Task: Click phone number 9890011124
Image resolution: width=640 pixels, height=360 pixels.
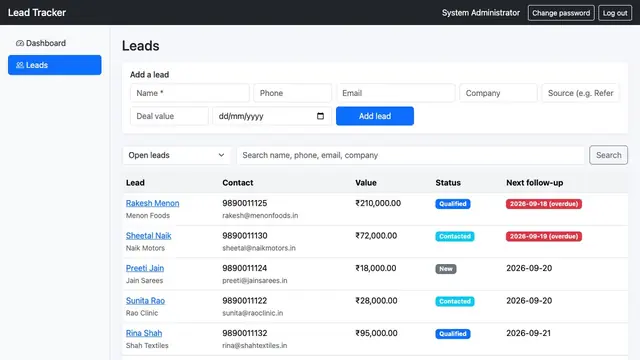Action: click(244, 268)
